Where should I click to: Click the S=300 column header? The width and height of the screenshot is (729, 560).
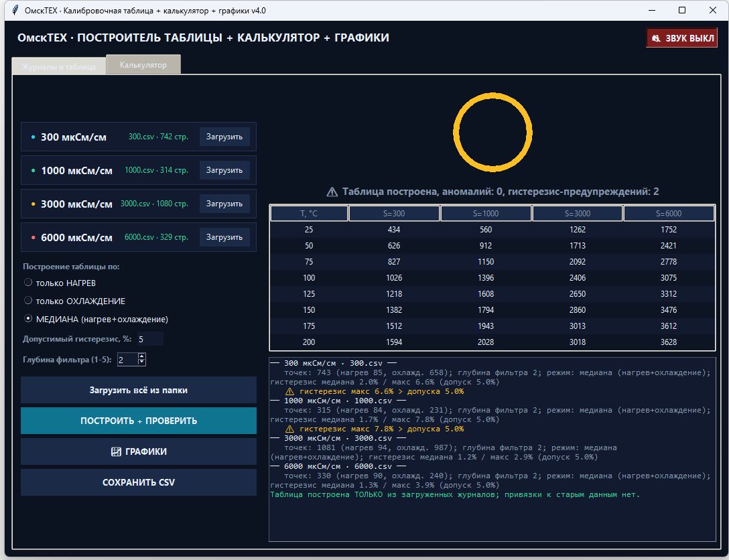[394, 213]
